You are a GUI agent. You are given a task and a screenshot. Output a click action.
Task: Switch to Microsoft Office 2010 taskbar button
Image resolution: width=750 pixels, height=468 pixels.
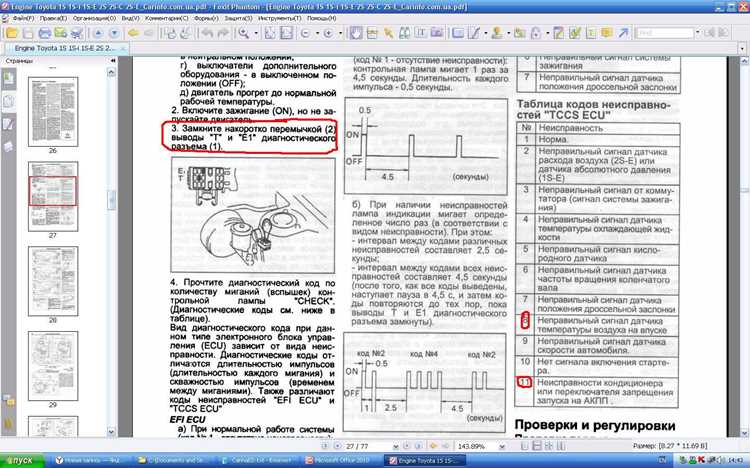click(341, 460)
